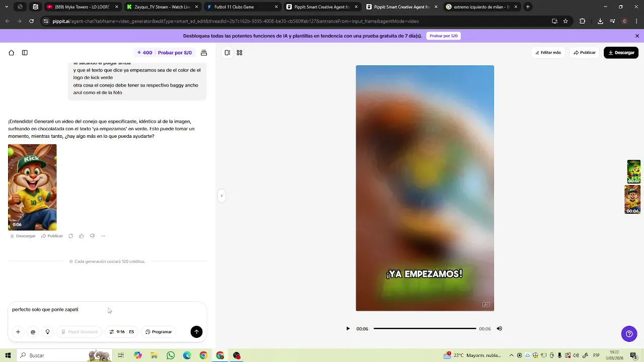
Task: Reload the page
Action: click(31, 21)
